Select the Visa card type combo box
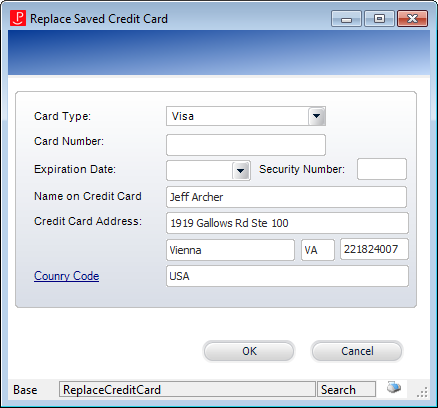The image size is (438, 408). [246, 116]
